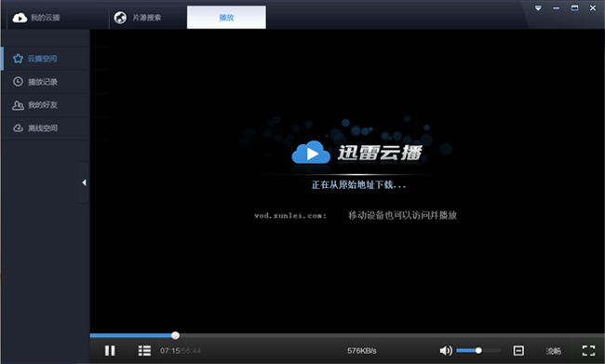605x364 pixels.
Task: Click the 576KB/s download speed text
Action: tap(361, 351)
